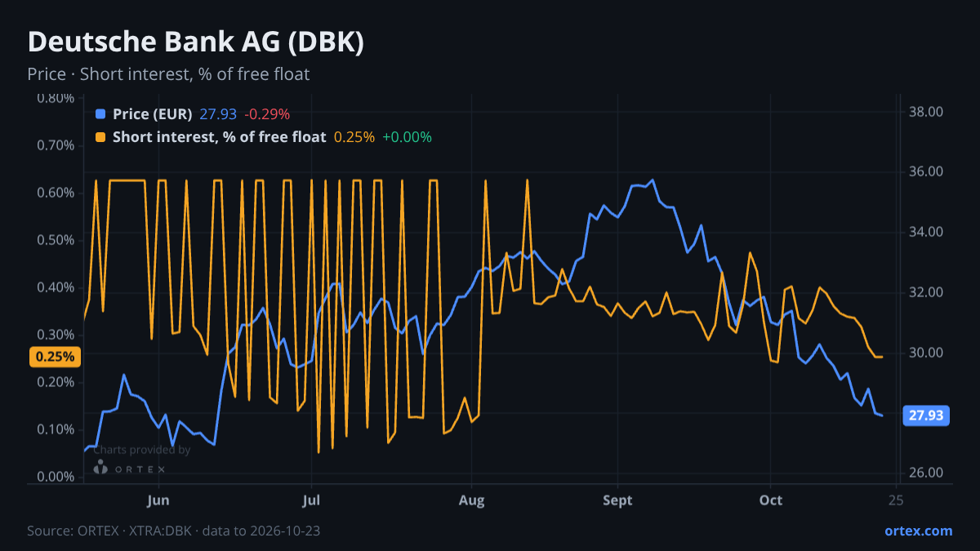Viewport: 980px width, 551px height.
Task: Click the source line ORTEX · XTRA:DBK footer text
Action: (173, 531)
